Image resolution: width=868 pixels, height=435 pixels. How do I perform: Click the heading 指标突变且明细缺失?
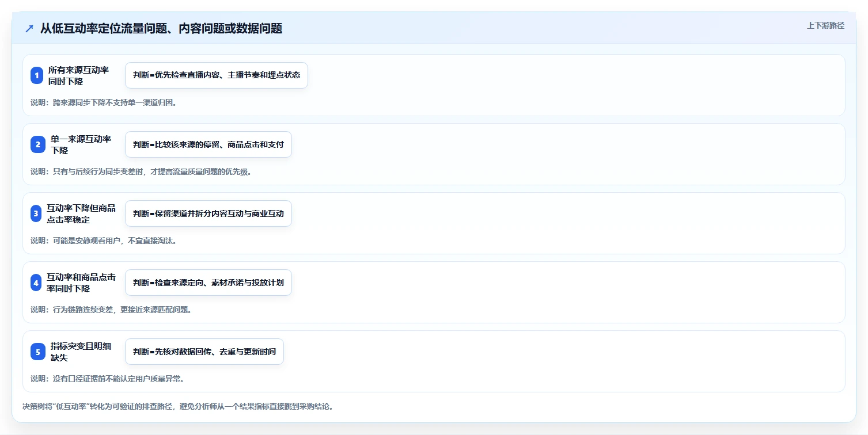81,352
